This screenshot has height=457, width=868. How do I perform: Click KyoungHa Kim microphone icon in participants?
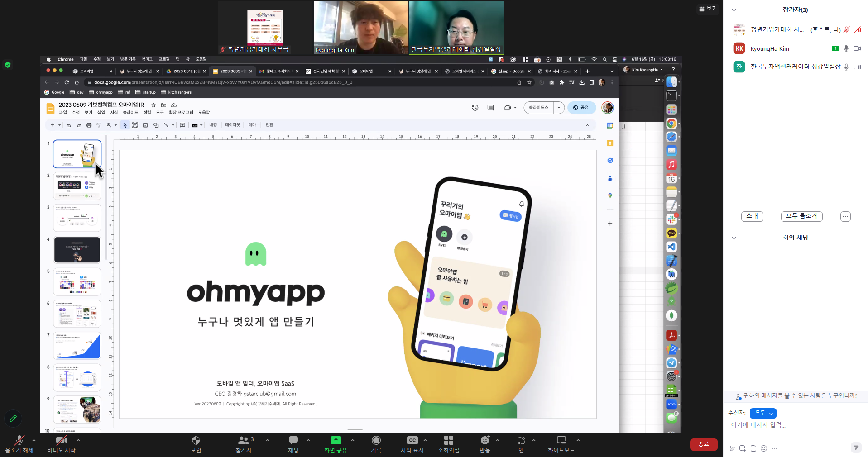coord(846,48)
